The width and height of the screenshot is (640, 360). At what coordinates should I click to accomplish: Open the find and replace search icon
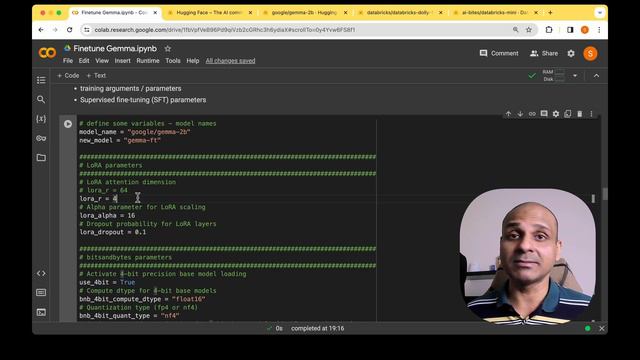[41, 99]
